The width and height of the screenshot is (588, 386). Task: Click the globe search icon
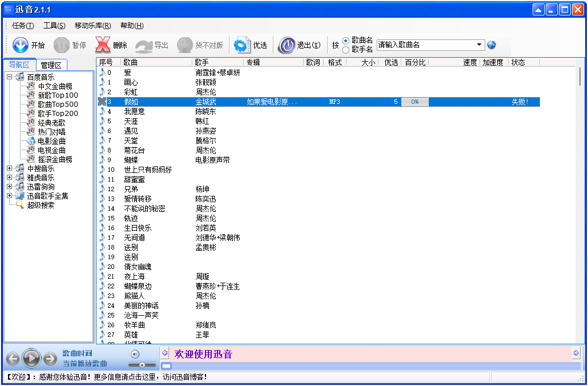pyautogui.click(x=492, y=45)
